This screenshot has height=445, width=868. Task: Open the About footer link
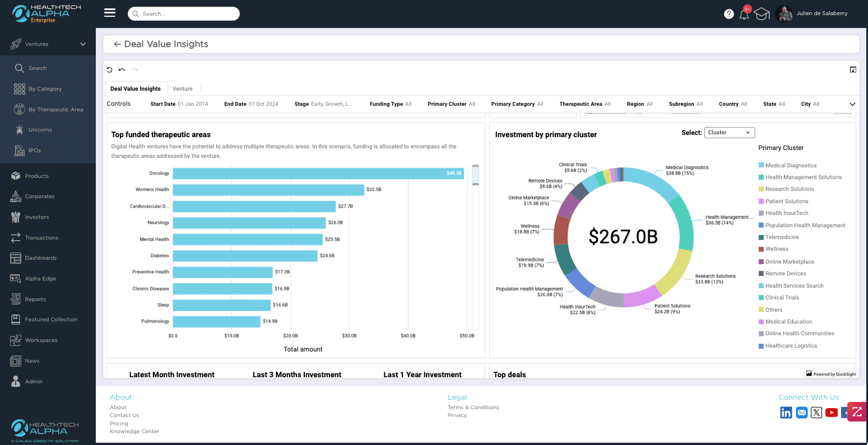(118, 407)
